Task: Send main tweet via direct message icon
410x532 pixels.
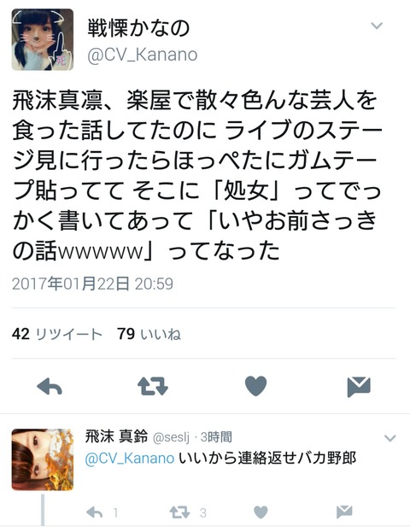Action: [359, 387]
